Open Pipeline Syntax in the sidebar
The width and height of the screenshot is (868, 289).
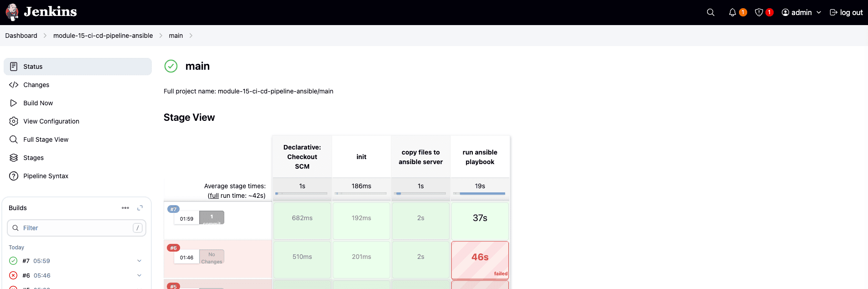[77, 176]
